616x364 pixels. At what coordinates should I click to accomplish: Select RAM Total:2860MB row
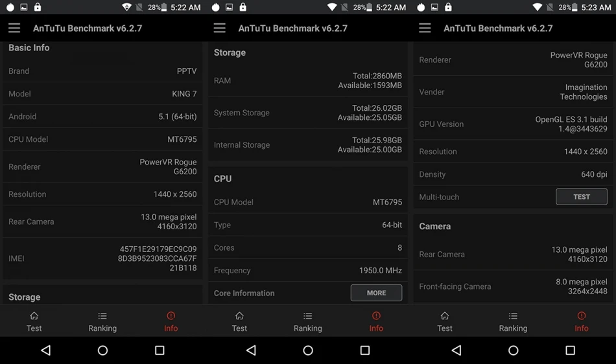(x=308, y=80)
